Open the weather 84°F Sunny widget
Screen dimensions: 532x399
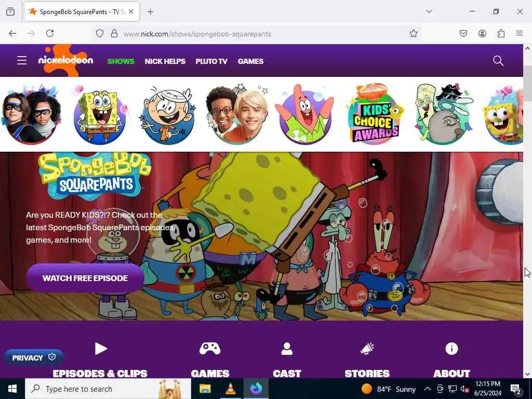coord(389,389)
